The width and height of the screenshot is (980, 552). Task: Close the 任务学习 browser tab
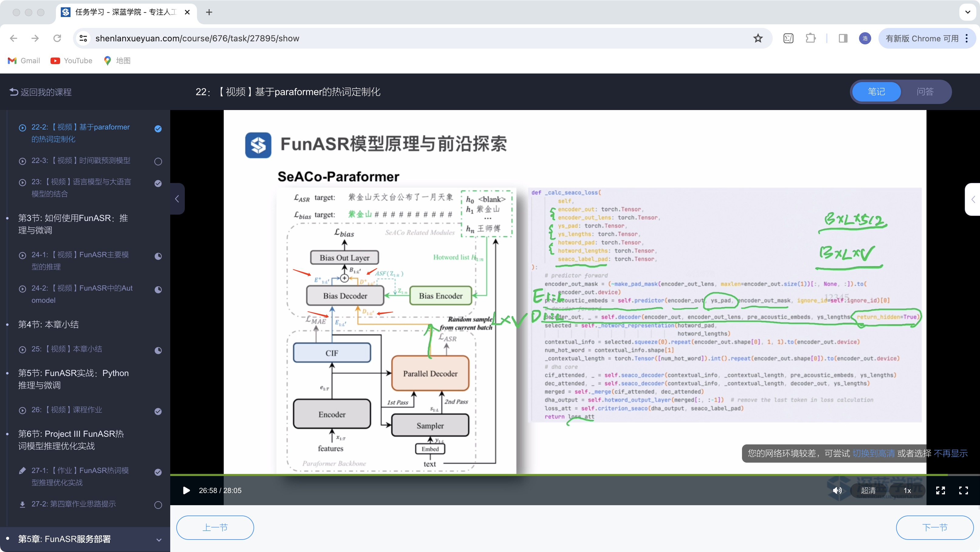click(187, 12)
